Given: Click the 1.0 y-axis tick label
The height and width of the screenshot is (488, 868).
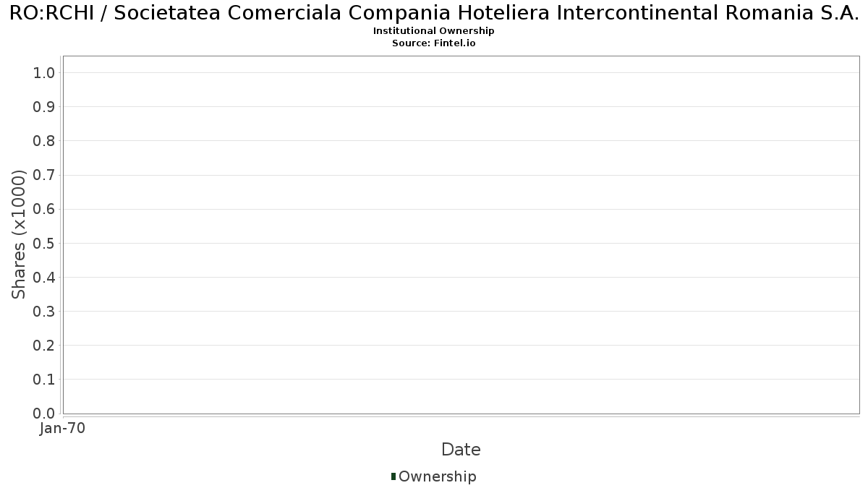Looking at the screenshot, I should 44,72.
